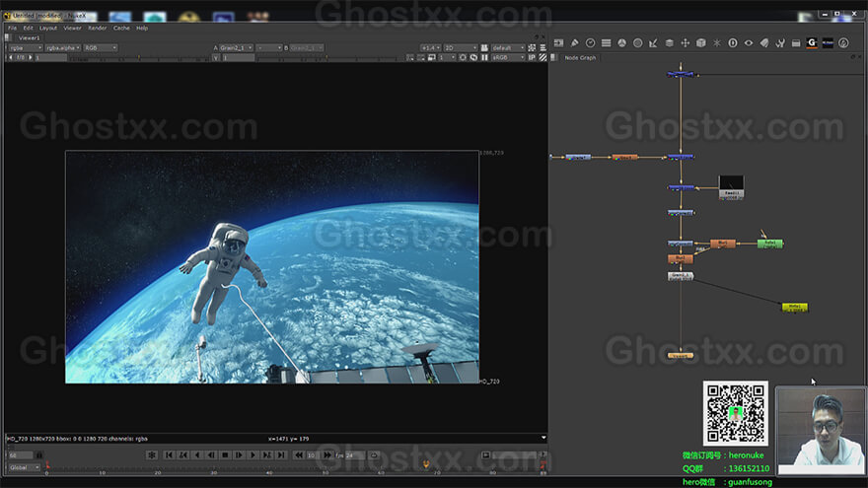Click the fps value field
Image resolution: width=868 pixels, height=488 pixels.
coord(354,455)
